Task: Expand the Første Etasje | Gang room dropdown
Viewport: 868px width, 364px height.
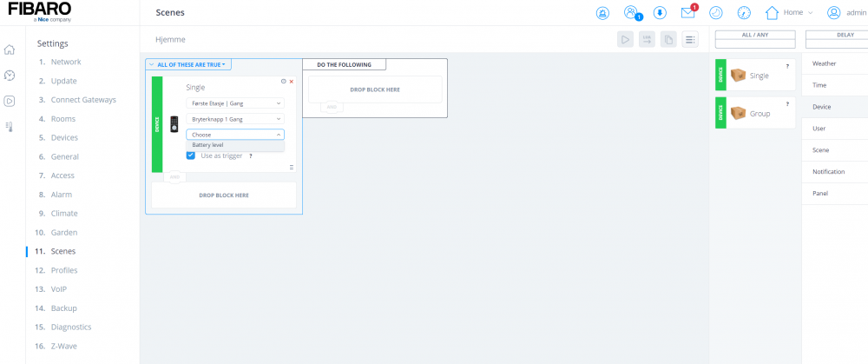Action: click(x=234, y=103)
